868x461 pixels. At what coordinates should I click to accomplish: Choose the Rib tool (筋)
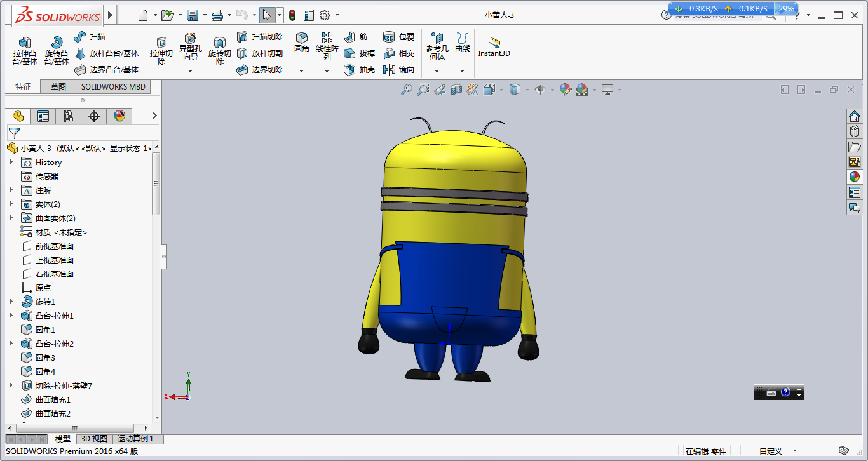tap(356, 37)
